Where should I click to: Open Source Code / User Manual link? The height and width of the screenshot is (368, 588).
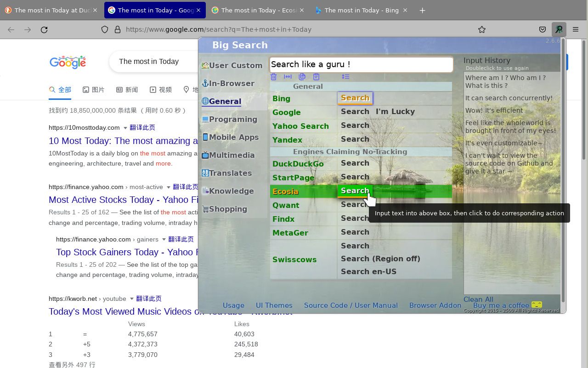coord(351,305)
